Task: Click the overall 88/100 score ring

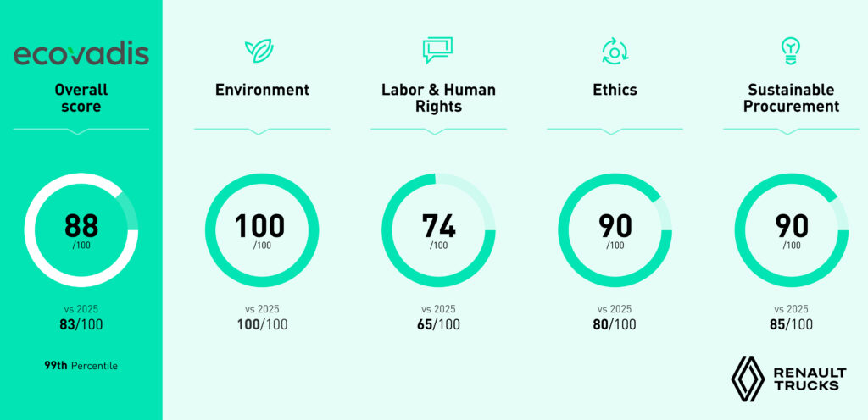Action: coord(81,229)
